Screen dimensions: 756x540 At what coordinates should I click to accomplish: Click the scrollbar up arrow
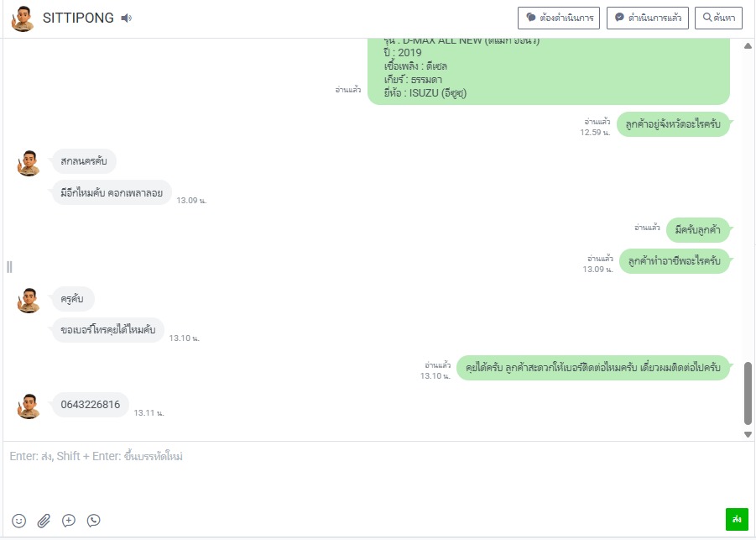click(x=748, y=46)
